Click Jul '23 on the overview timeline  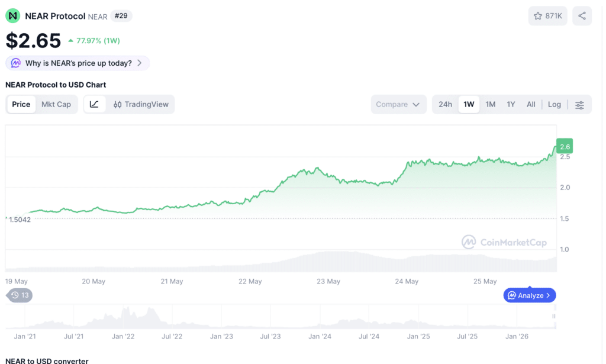pos(270,336)
